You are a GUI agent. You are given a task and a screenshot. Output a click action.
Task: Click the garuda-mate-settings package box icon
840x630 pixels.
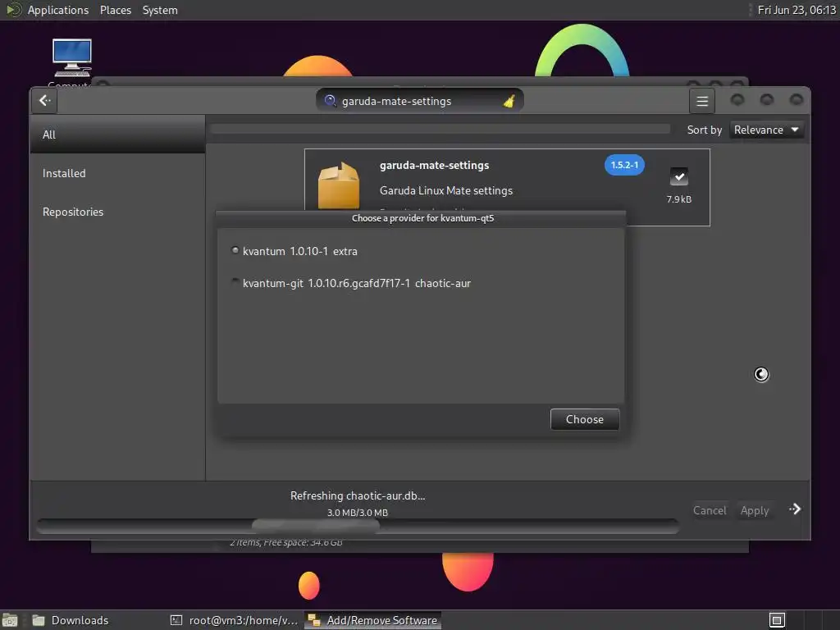(x=339, y=185)
